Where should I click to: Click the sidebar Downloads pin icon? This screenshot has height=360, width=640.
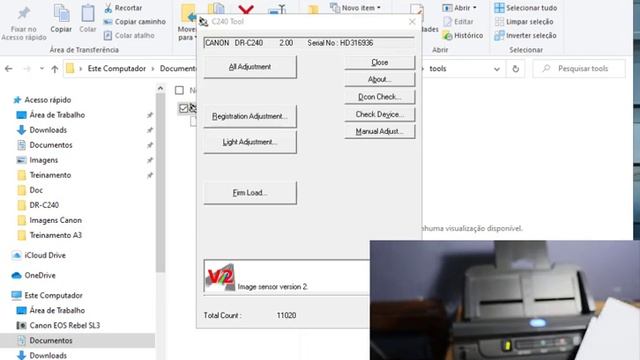150,130
